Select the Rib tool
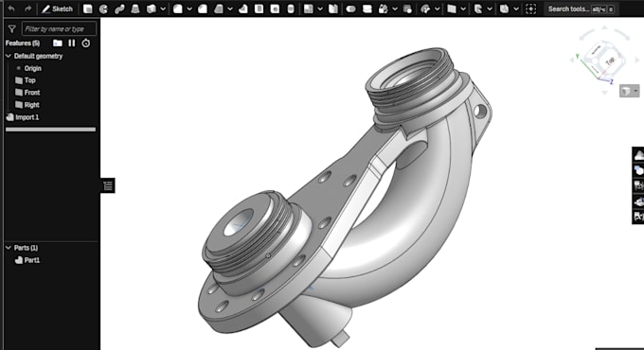Screen dimensions: 644x350 [x=243, y=9]
